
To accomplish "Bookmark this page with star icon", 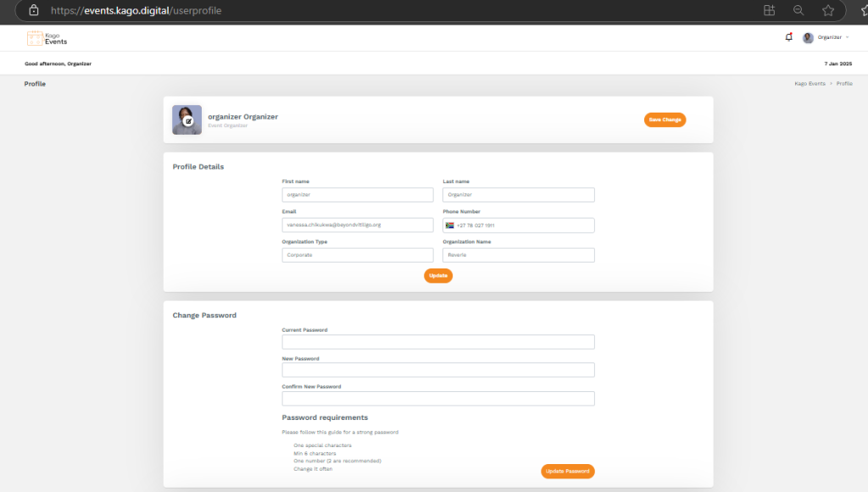I will pyautogui.click(x=828, y=10).
